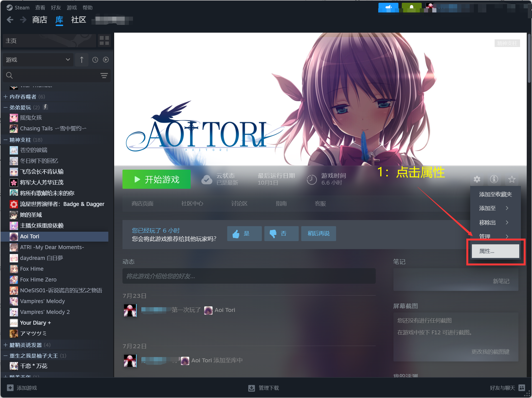
Task: Click the recent activity clock icon
Action: pyautogui.click(x=95, y=60)
